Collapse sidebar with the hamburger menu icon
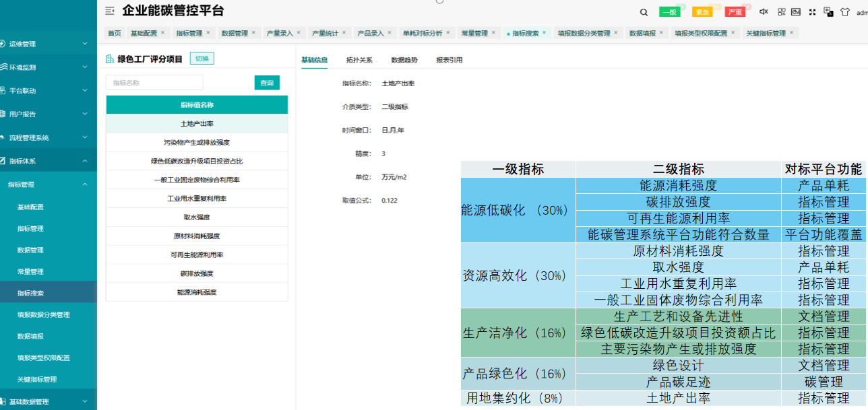 pos(110,11)
